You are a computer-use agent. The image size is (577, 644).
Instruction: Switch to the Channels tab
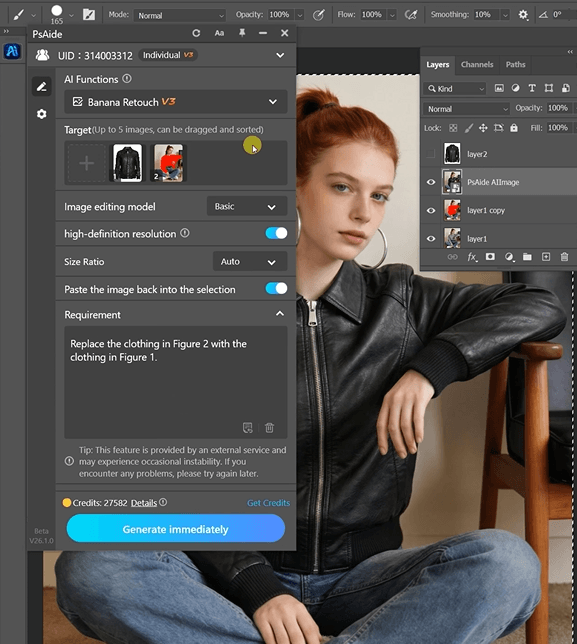coord(477,64)
